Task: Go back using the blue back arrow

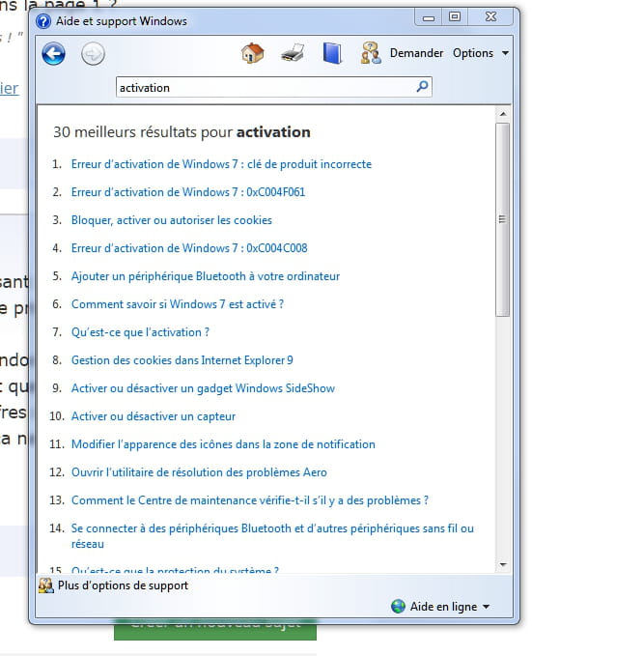Action: (53, 53)
